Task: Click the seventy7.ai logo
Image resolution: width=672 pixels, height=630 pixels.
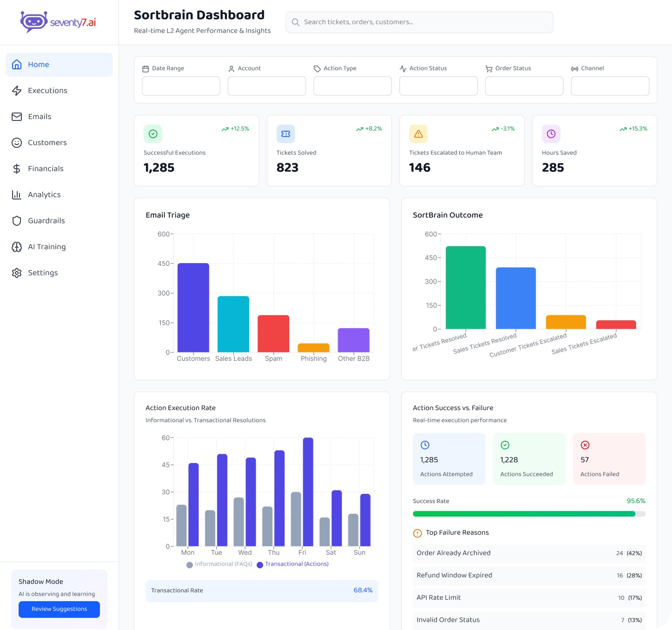Action: (x=57, y=21)
